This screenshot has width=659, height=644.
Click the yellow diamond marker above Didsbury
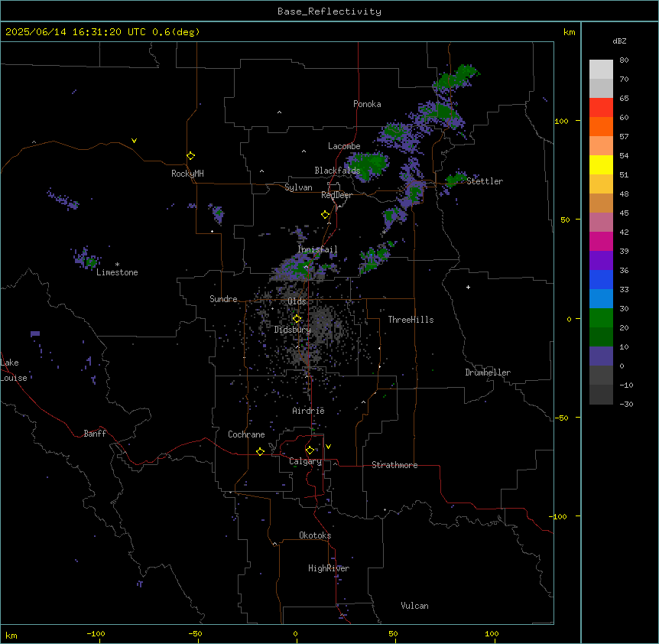point(297,319)
